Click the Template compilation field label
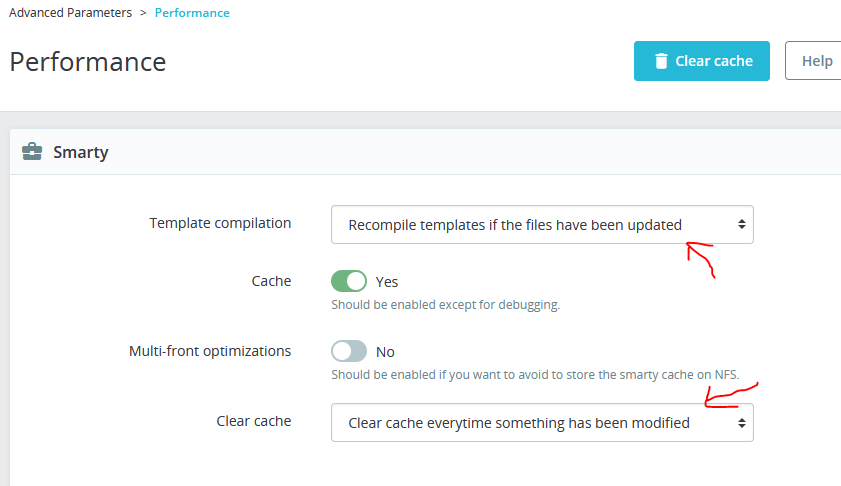 click(x=220, y=223)
